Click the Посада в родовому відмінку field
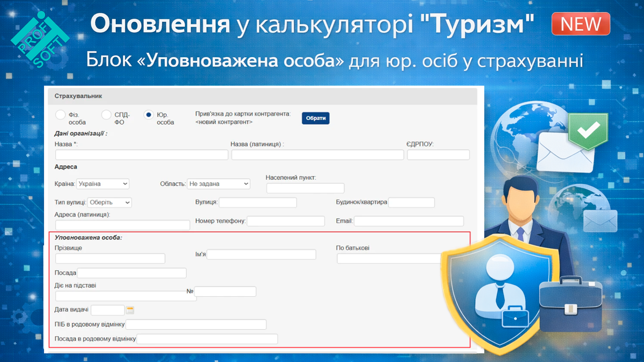This screenshot has height=362, width=644. [x=207, y=339]
